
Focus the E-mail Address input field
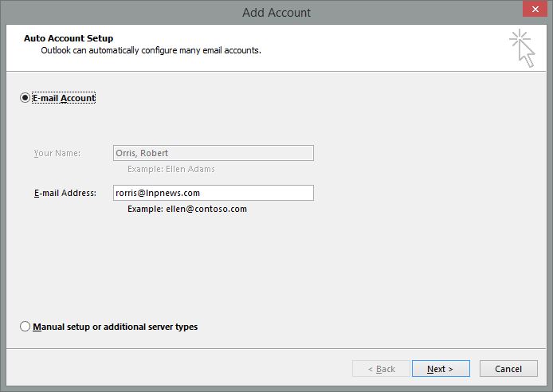[213, 193]
